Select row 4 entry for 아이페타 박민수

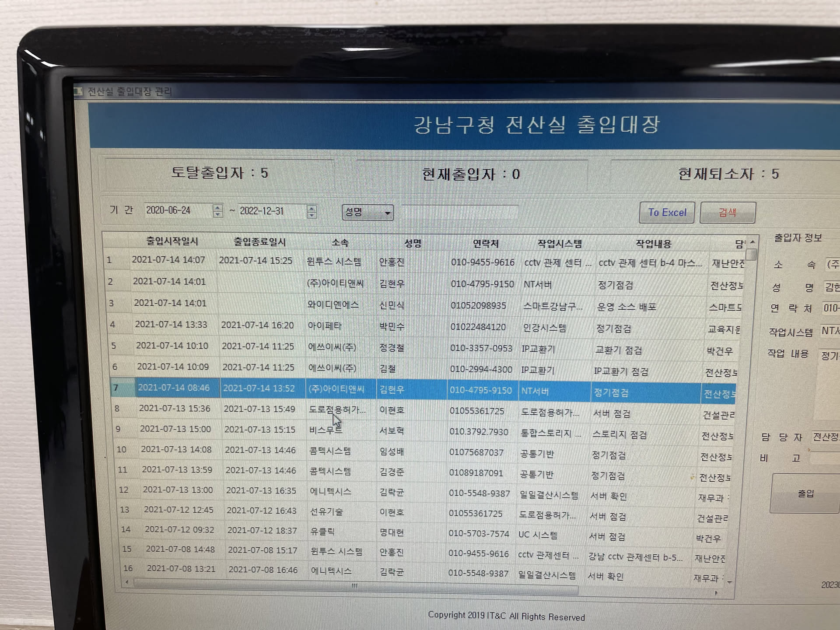[x=325, y=326]
